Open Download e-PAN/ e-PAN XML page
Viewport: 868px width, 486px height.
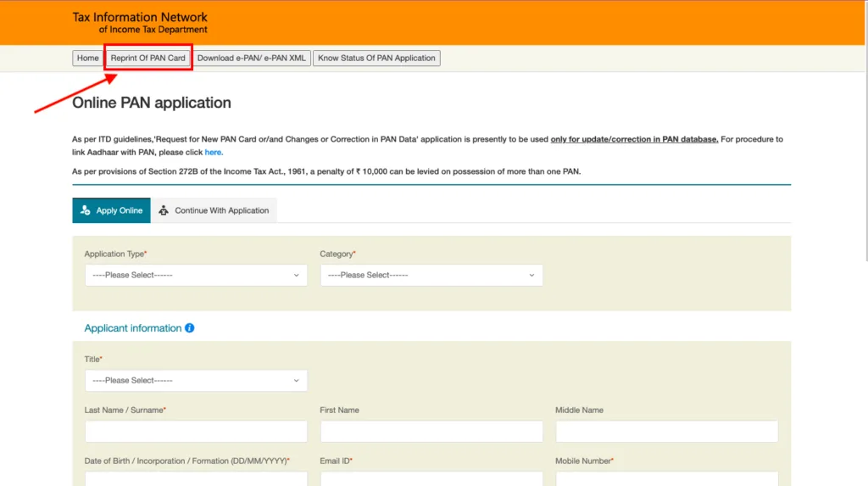[x=251, y=59]
